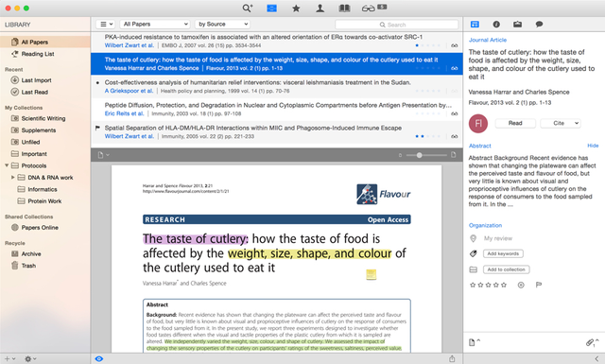Select All Papers in the library
Screen dimensions: 605x364
45,42
